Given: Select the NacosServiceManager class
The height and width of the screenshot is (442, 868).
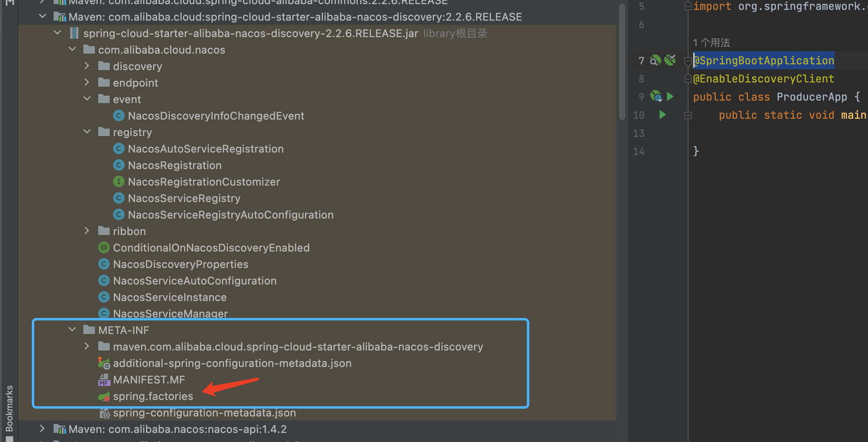Looking at the screenshot, I should (x=170, y=313).
